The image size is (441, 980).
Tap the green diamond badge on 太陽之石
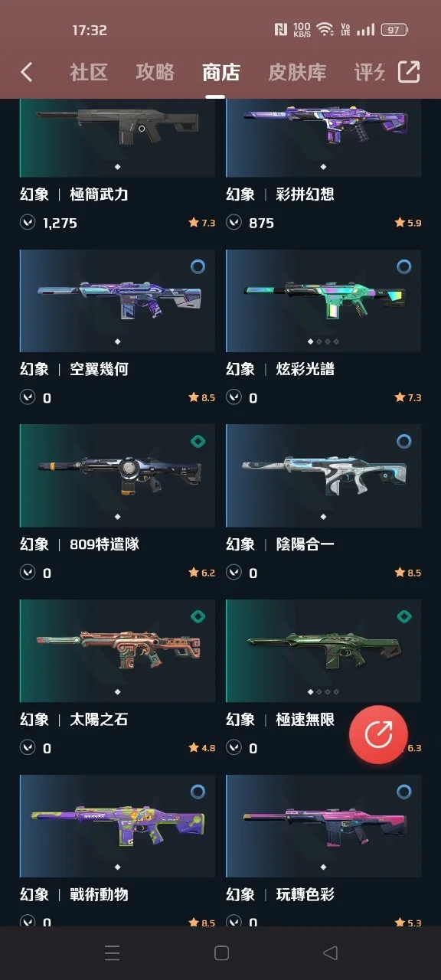pyautogui.click(x=198, y=617)
